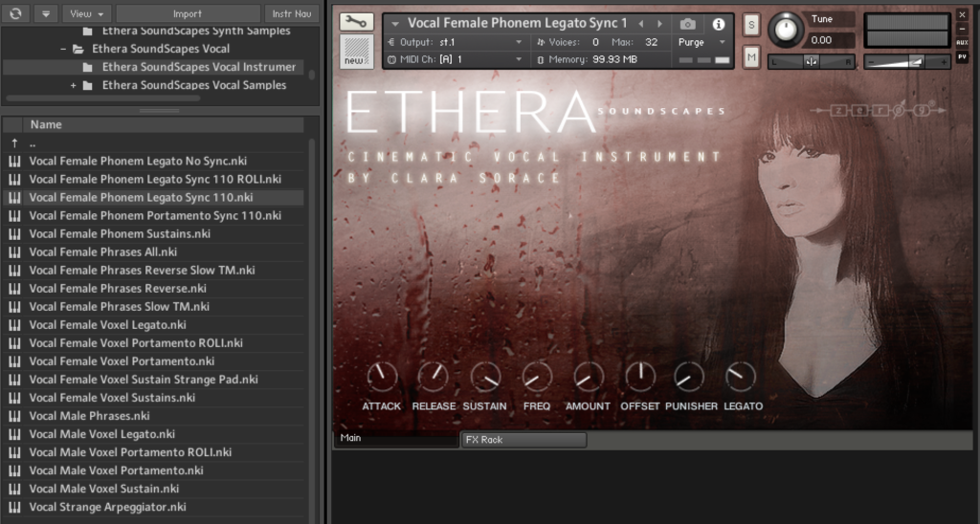This screenshot has width=980, height=524.
Task: Open the View dropdown menu
Action: click(x=86, y=13)
